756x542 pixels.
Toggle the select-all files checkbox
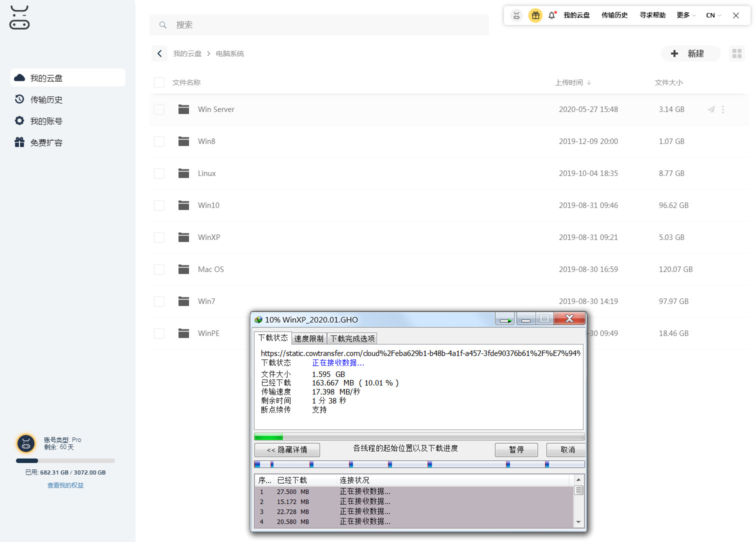pos(159,82)
